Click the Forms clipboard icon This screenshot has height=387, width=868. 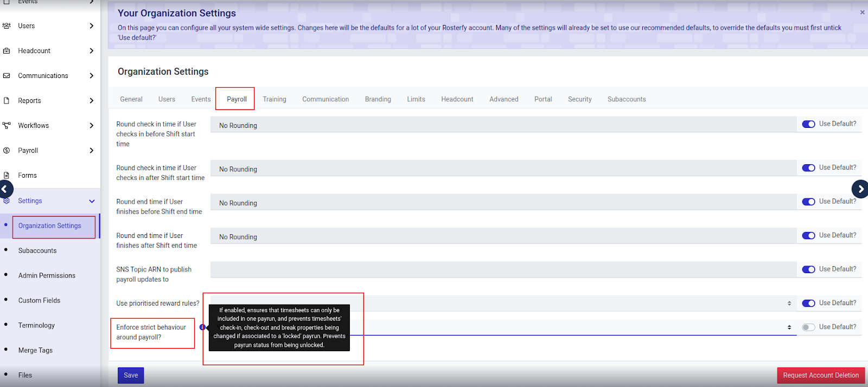click(x=7, y=176)
